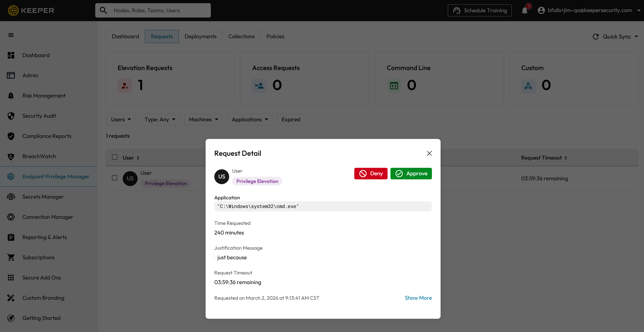Click the account avatar icon

point(541,10)
